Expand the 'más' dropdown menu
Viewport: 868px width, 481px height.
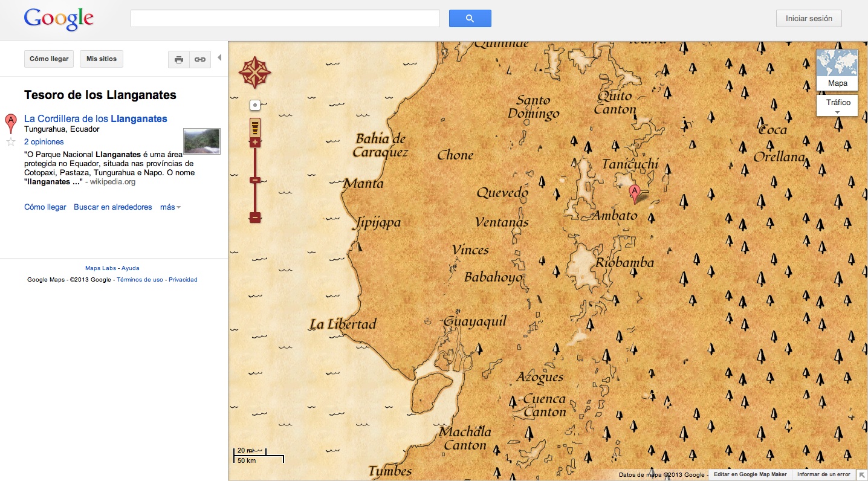coord(170,207)
